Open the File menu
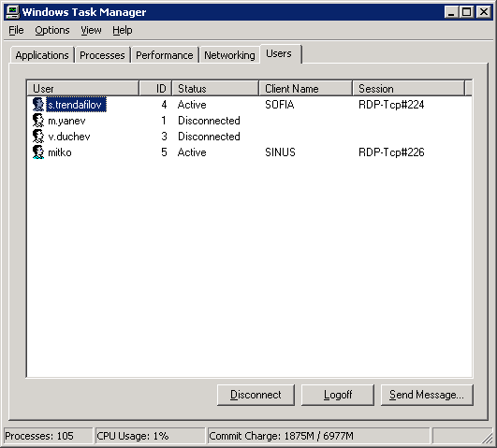The image size is (497, 448). point(16,31)
